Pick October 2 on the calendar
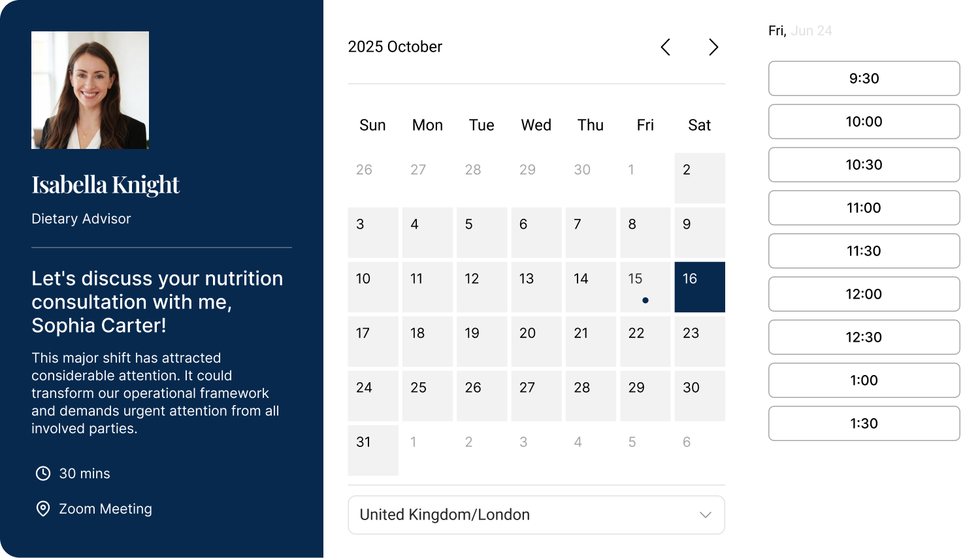This screenshot has height=558, width=980. click(700, 178)
